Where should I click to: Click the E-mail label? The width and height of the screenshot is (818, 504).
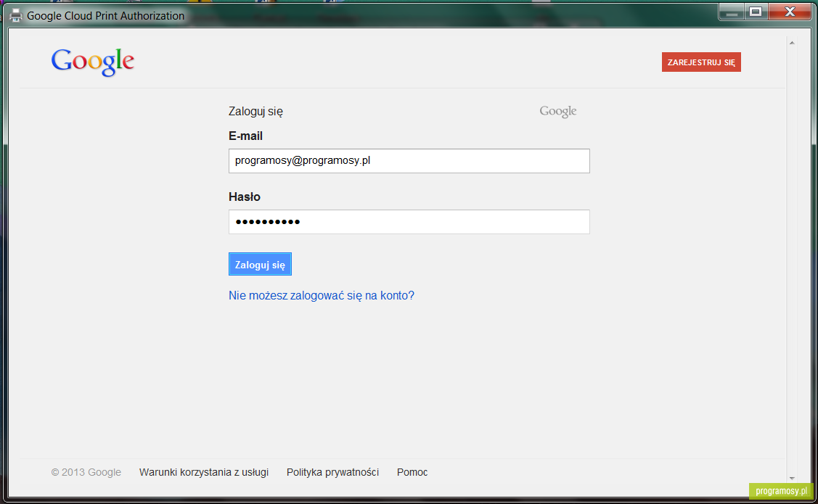click(x=245, y=136)
